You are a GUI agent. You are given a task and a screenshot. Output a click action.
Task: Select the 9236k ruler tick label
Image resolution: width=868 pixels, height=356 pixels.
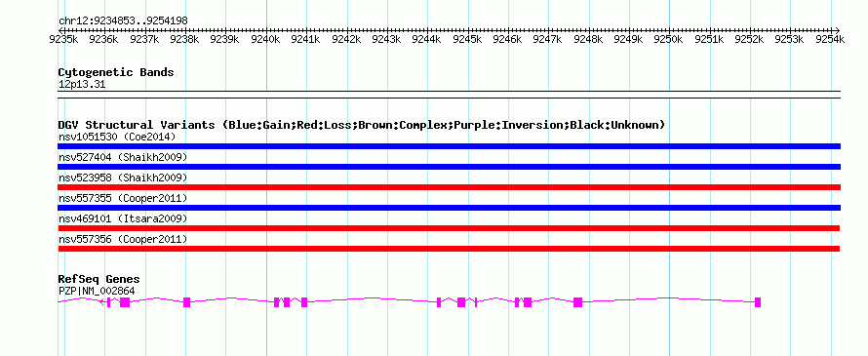103,39
